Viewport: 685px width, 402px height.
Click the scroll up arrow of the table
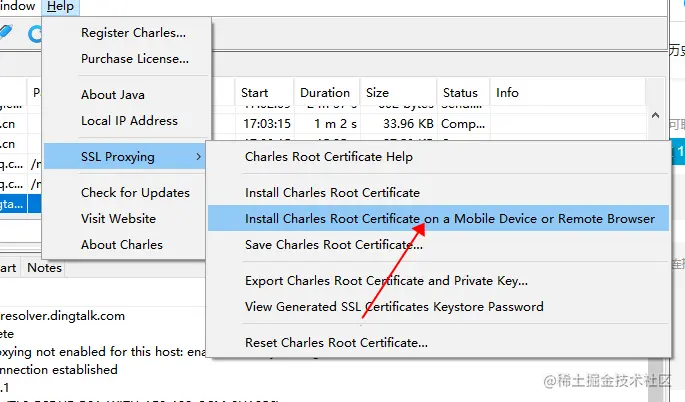pyautogui.click(x=655, y=116)
